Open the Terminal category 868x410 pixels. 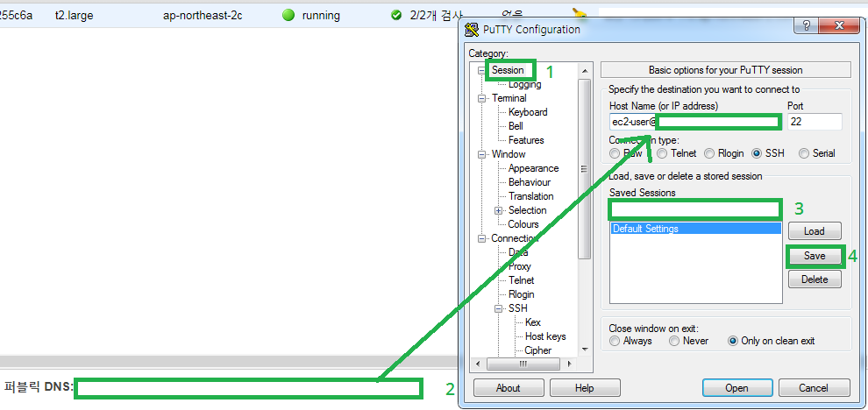click(509, 98)
